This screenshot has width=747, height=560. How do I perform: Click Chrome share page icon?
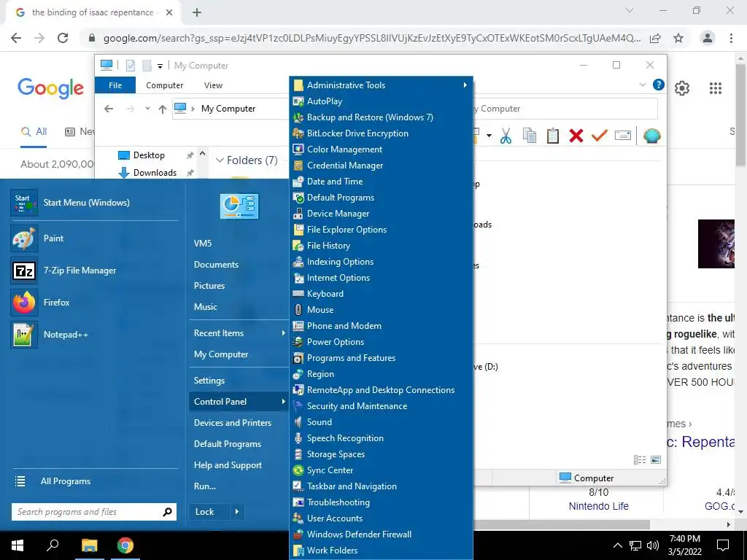(655, 38)
